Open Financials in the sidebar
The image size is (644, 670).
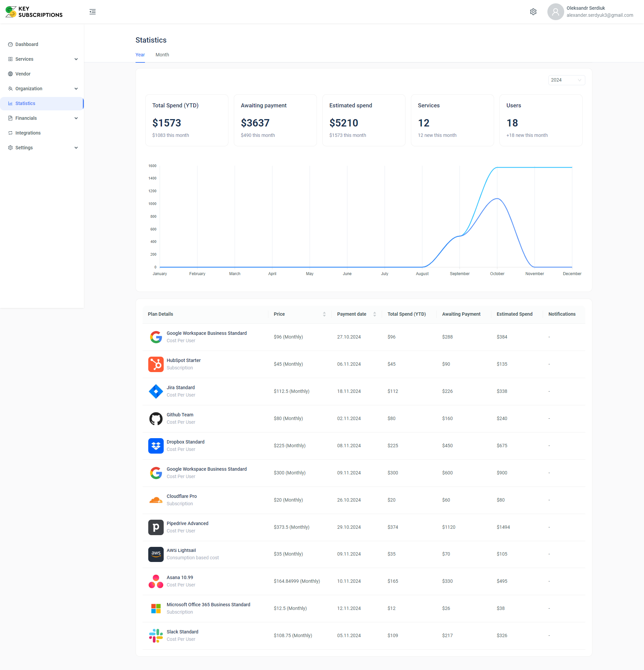coord(42,118)
